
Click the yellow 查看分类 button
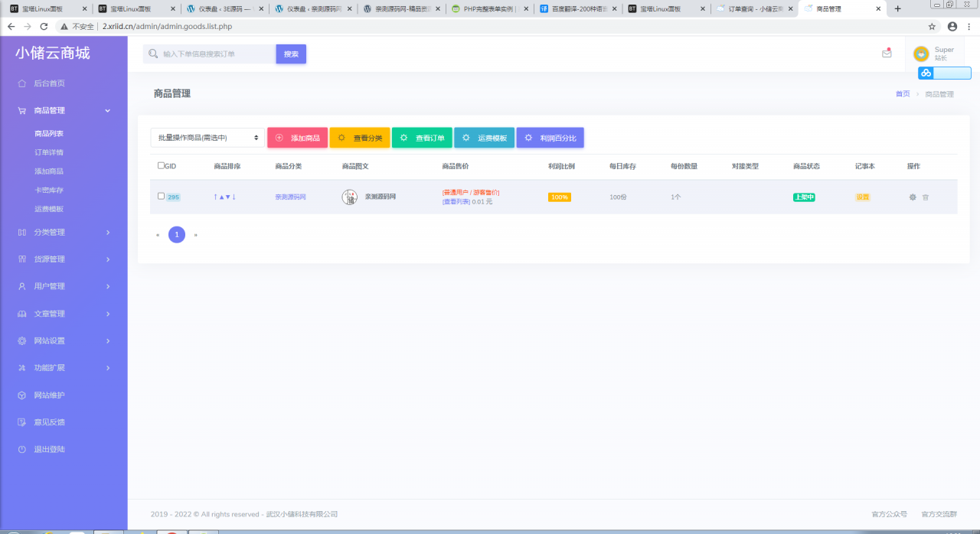tap(360, 138)
